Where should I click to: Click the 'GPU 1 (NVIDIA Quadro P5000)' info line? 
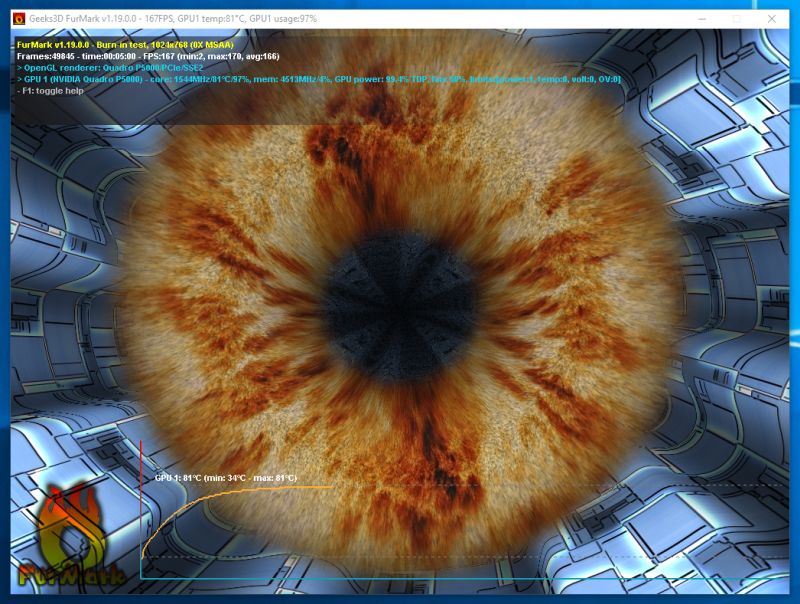tap(318, 79)
